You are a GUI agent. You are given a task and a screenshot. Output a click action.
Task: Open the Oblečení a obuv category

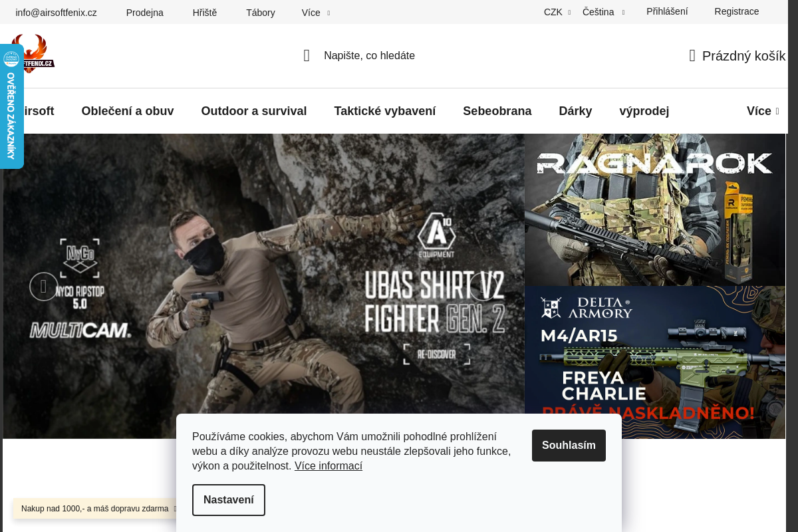coord(128,111)
